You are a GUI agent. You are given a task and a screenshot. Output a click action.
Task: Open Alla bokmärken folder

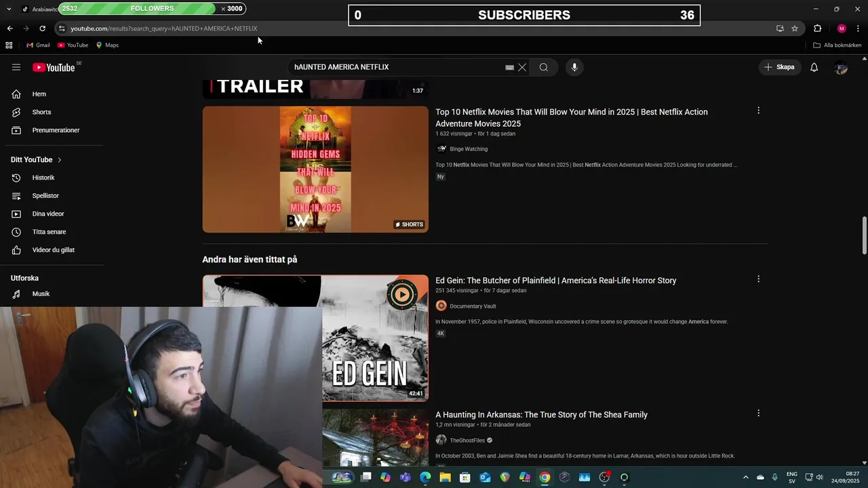coord(837,45)
